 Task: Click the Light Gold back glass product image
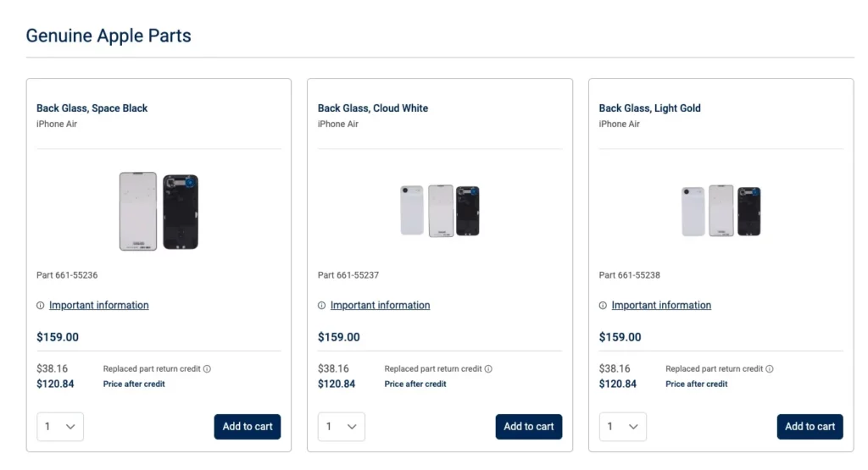(721, 211)
